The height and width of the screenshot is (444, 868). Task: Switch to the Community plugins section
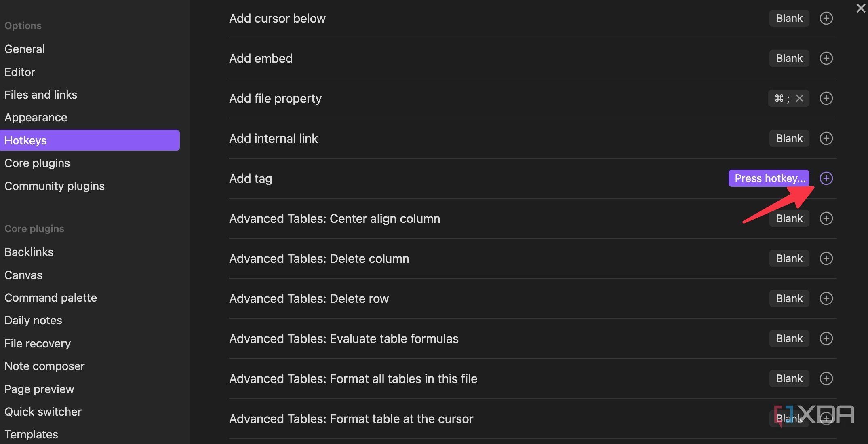[x=54, y=186]
